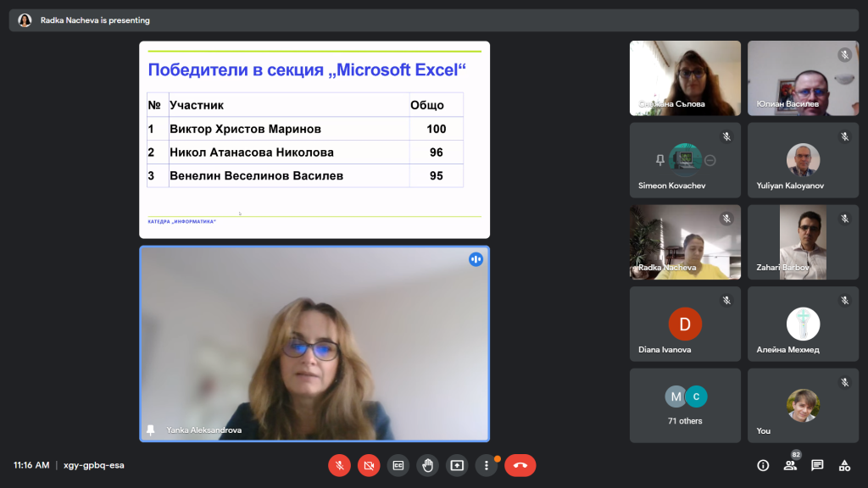Select the 71 others participant tile
Image resolution: width=868 pixels, height=488 pixels.
[685, 406]
